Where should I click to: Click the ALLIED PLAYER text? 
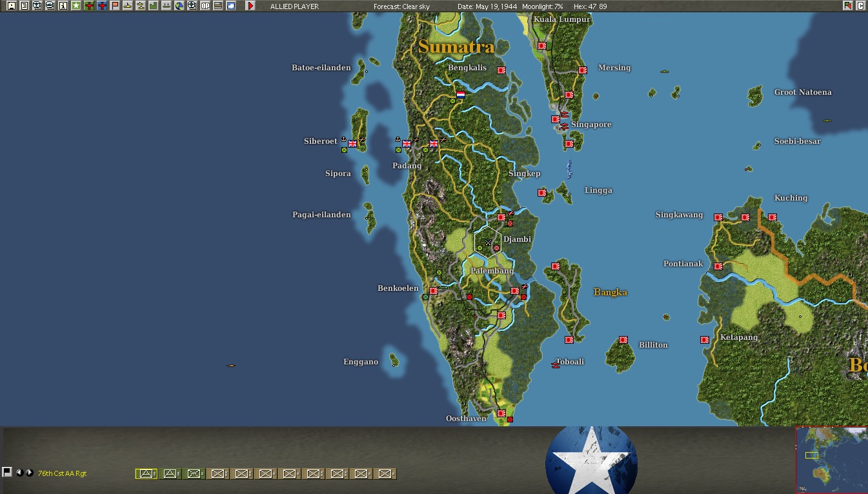[294, 6]
